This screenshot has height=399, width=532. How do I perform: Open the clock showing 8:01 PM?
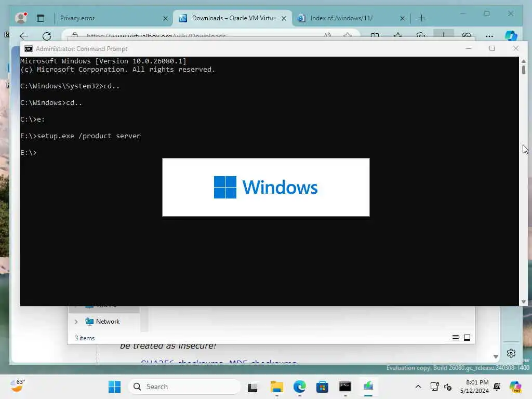(474, 387)
